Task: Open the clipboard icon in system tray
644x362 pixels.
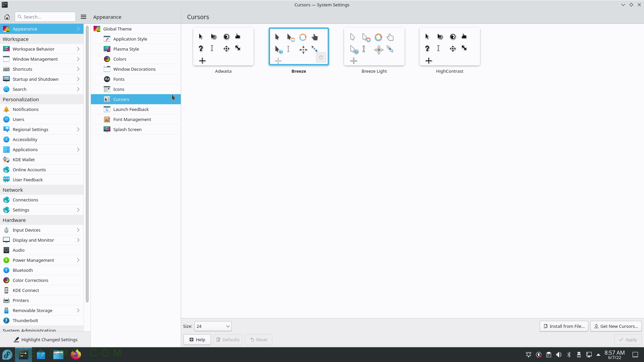Action: click(549, 355)
